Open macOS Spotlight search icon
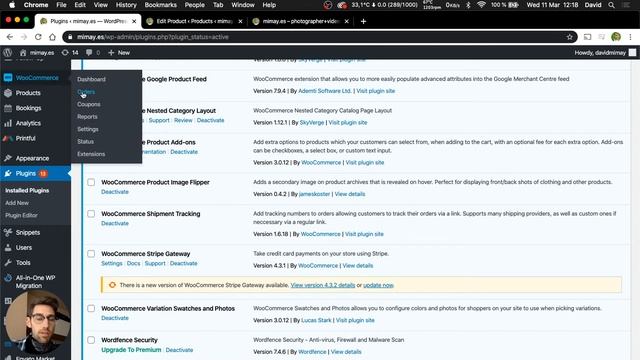 [611, 5]
